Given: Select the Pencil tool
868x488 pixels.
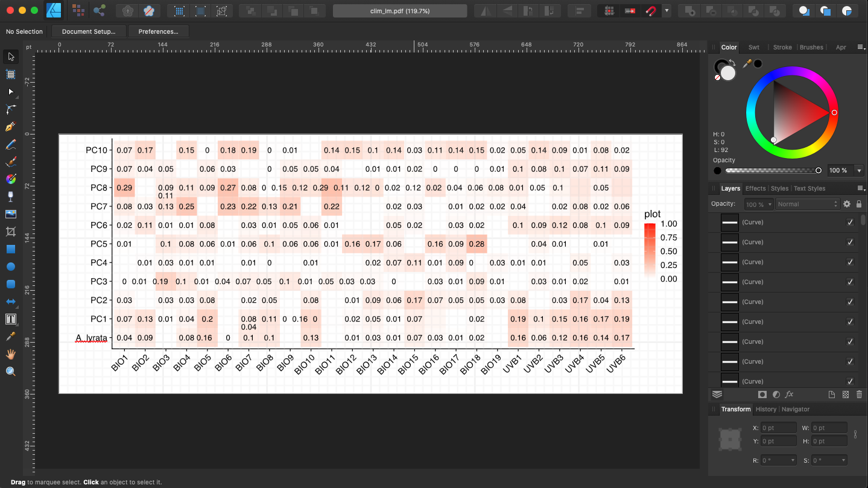Looking at the screenshot, I should click(x=10, y=144).
